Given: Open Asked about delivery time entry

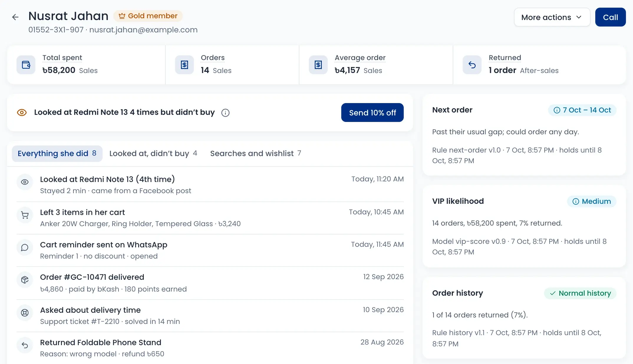Looking at the screenshot, I should point(210,316).
